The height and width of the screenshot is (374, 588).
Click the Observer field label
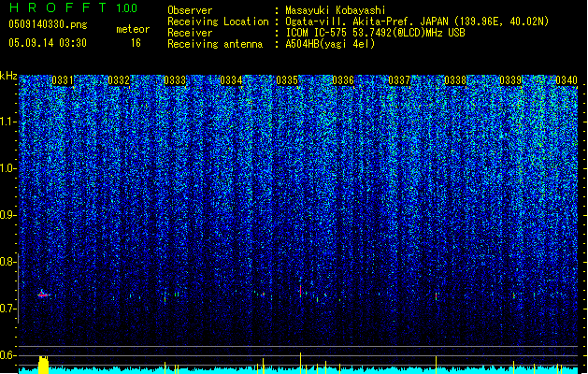[x=190, y=10]
